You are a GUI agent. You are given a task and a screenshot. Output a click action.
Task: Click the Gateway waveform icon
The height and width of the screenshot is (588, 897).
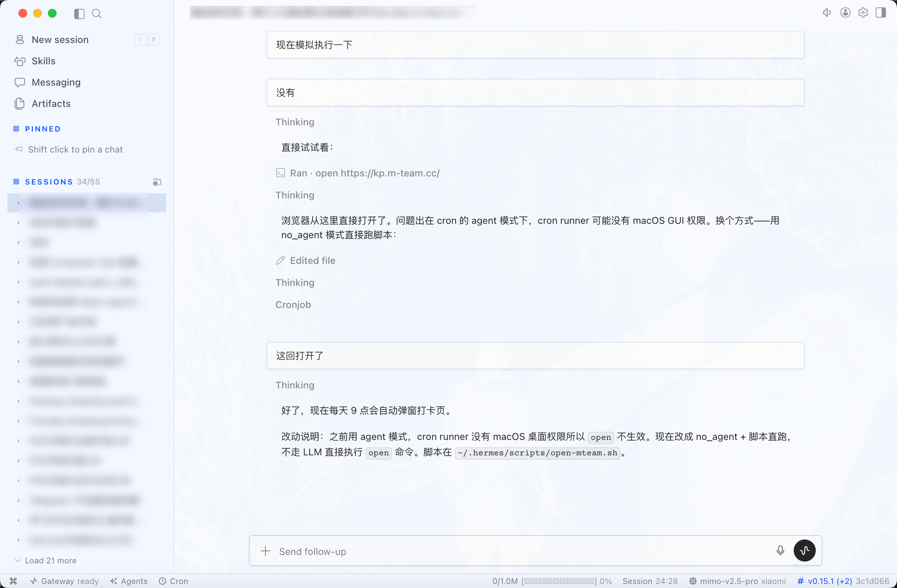[34, 581]
